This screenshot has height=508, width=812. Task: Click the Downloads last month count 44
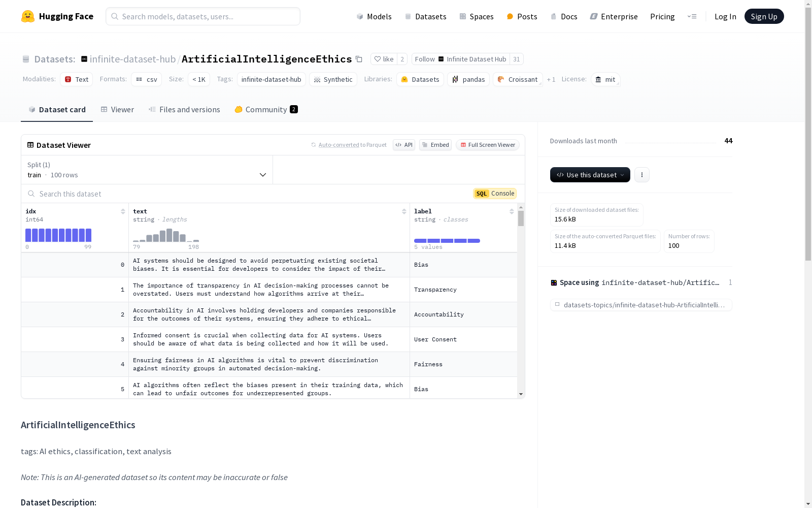tap(728, 141)
